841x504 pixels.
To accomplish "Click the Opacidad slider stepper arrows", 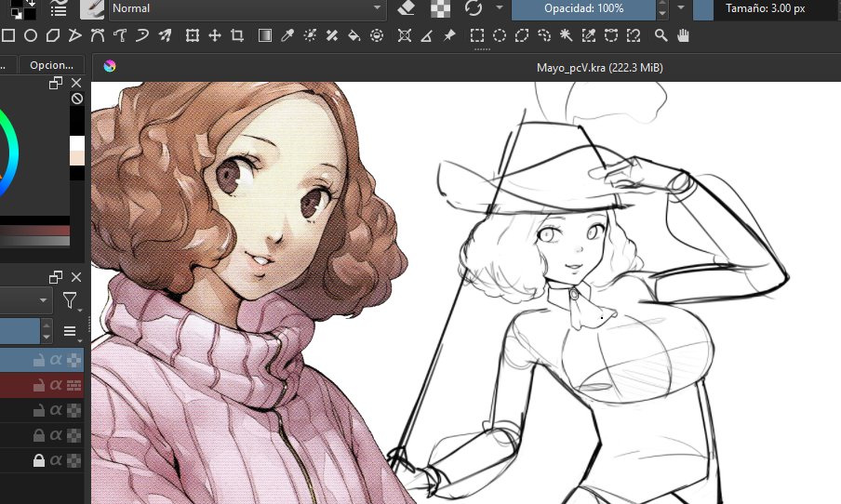I will [662, 8].
